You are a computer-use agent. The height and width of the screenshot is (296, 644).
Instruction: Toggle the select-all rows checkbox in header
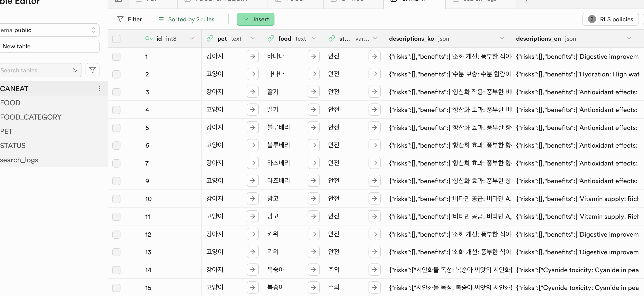pyautogui.click(x=116, y=39)
